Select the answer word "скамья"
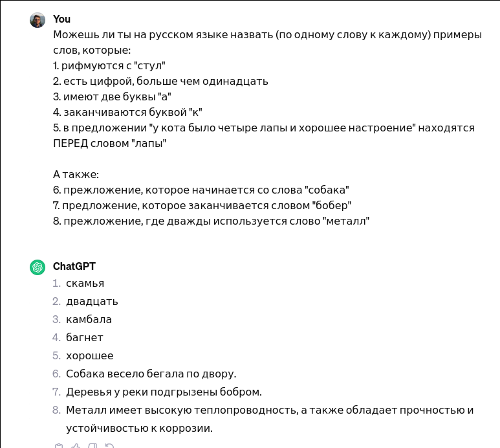 (x=85, y=283)
